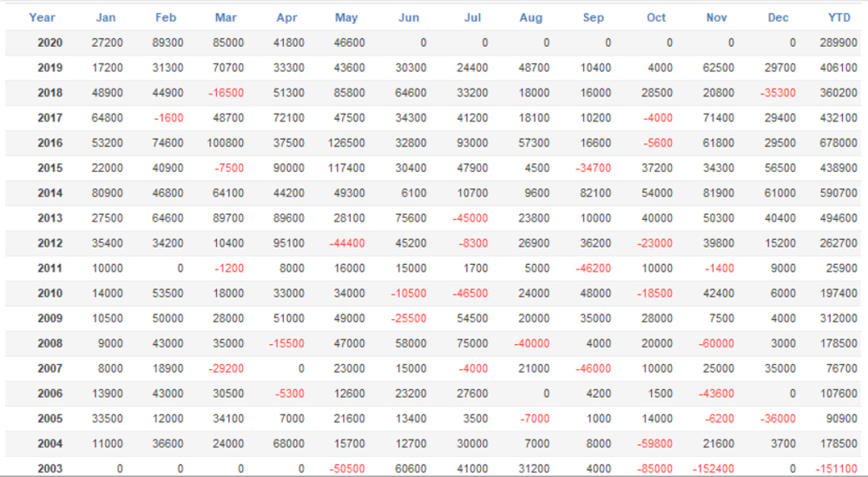Image resolution: width=868 pixels, height=477 pixels.
Task: Click 2010 Jul value -46500
Action: point(470,293)
